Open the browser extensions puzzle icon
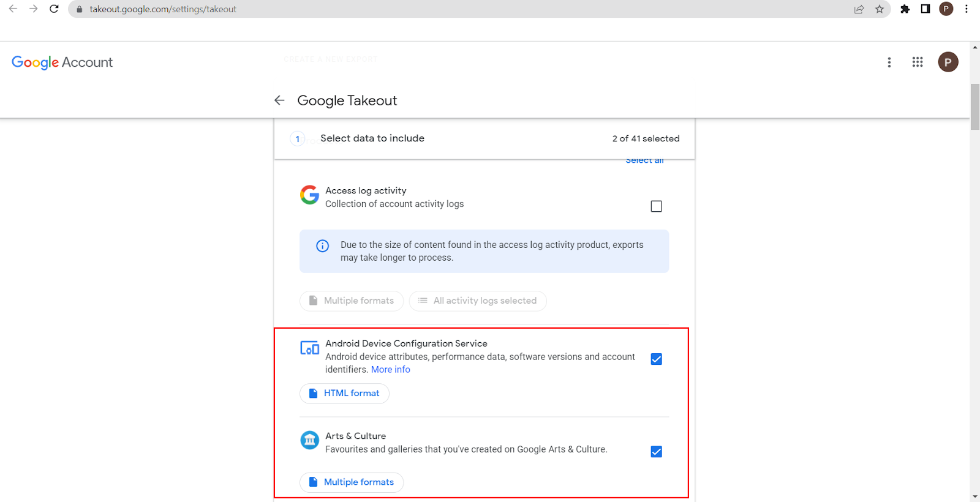 905,9
